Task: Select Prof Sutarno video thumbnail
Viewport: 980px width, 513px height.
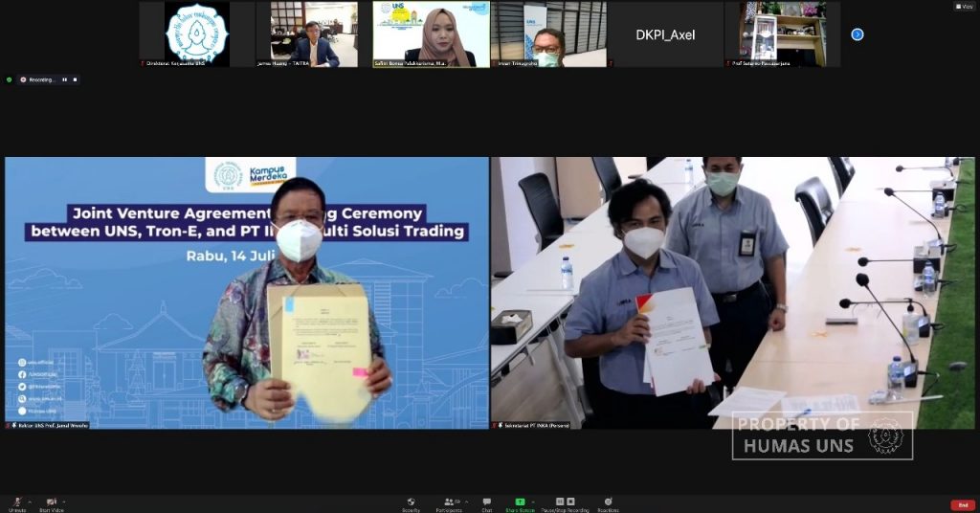Action: (x=783, y=33)
